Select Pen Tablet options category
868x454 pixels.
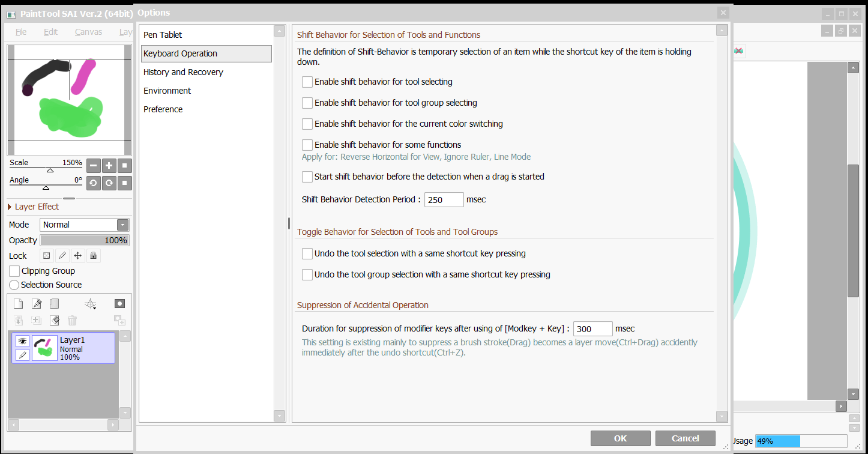point(206,35)
